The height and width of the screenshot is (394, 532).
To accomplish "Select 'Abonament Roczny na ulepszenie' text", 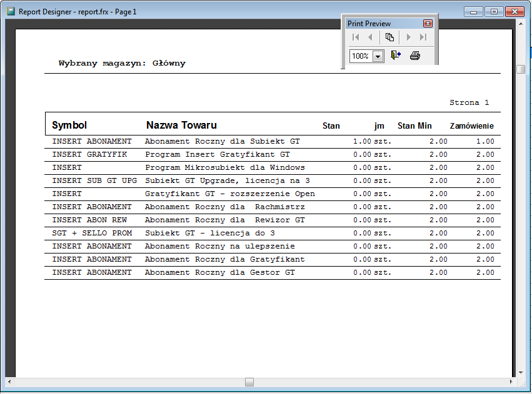I will [x=220, y=246].
